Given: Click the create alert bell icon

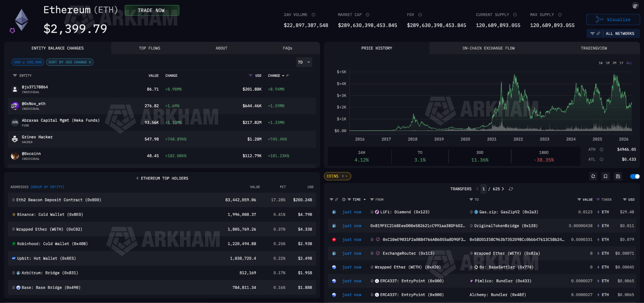Looking at the screenshot, I should (593, 176).
